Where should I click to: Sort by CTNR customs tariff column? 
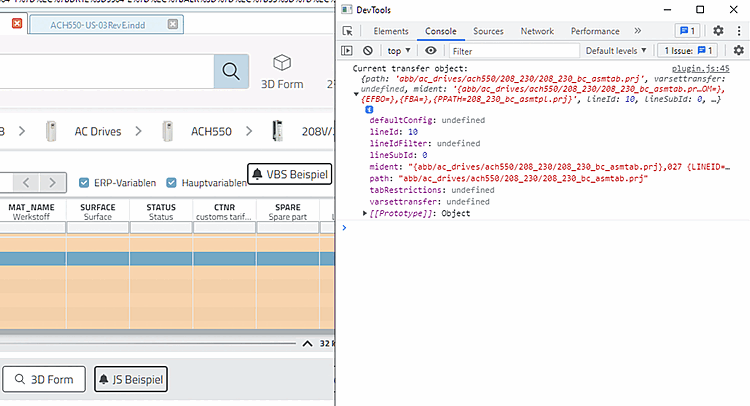224,211
